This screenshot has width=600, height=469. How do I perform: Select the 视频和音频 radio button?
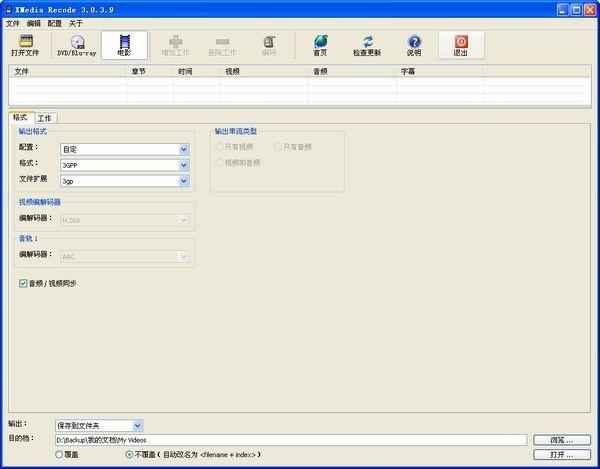point(220,163)
